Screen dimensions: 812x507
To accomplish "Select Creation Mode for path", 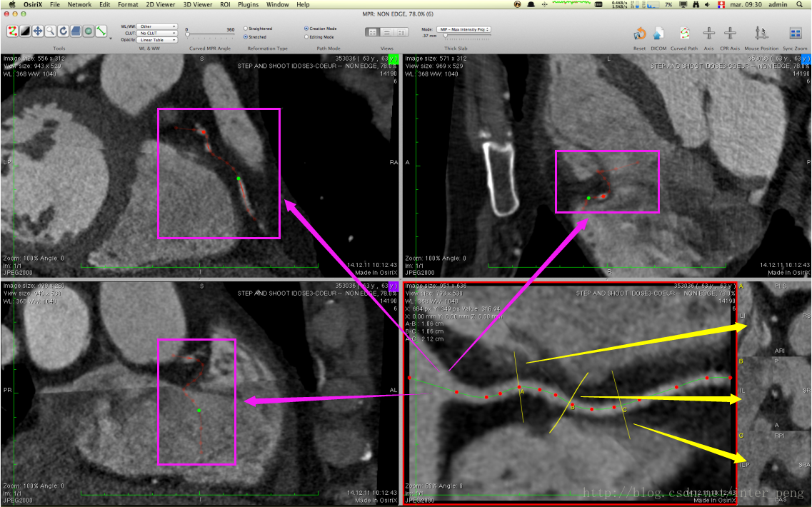I will click(x=320, y=29).
